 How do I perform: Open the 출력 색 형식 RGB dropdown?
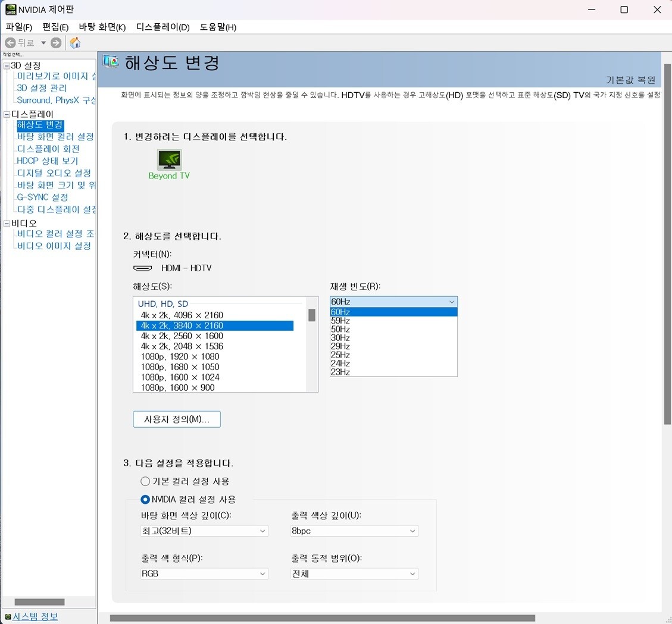204,574
